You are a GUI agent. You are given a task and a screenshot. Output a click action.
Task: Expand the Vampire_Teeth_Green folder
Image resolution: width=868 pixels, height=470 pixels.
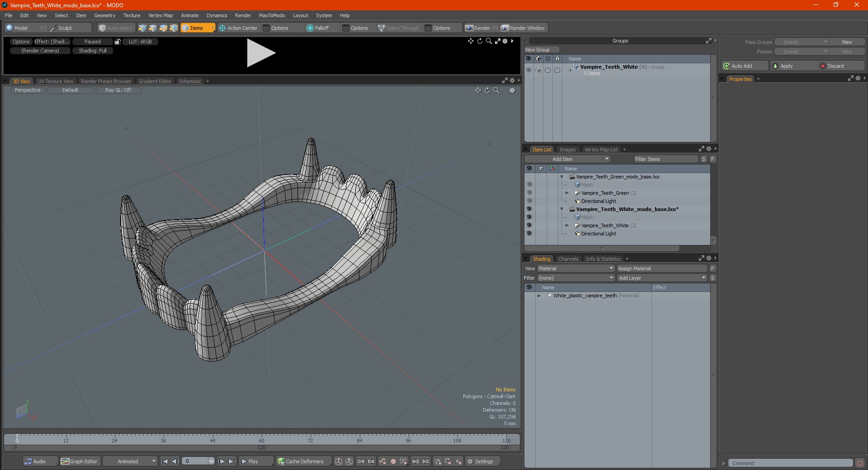pos(567,193)
